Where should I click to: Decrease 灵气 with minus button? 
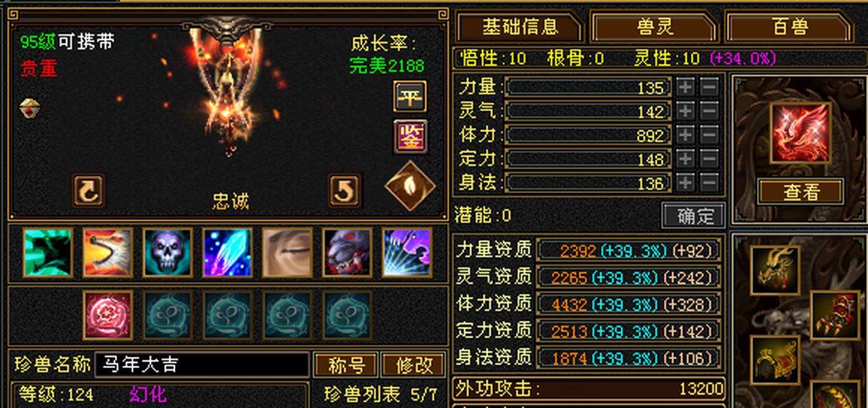point(709,110)
